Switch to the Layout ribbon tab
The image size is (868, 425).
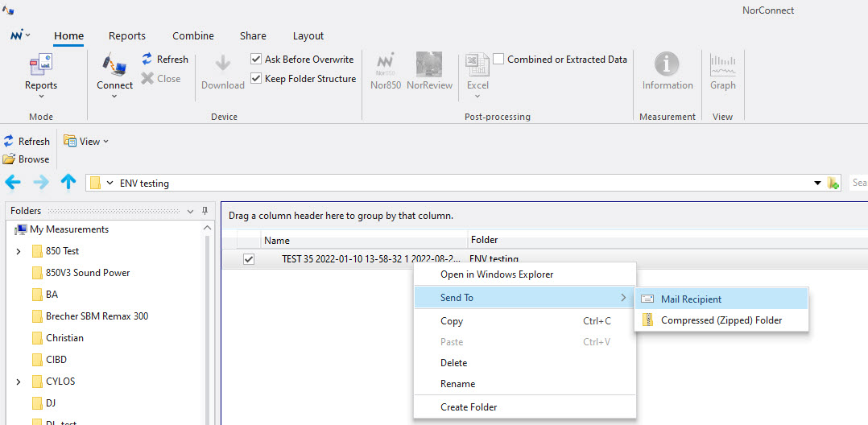click(308, 36)
